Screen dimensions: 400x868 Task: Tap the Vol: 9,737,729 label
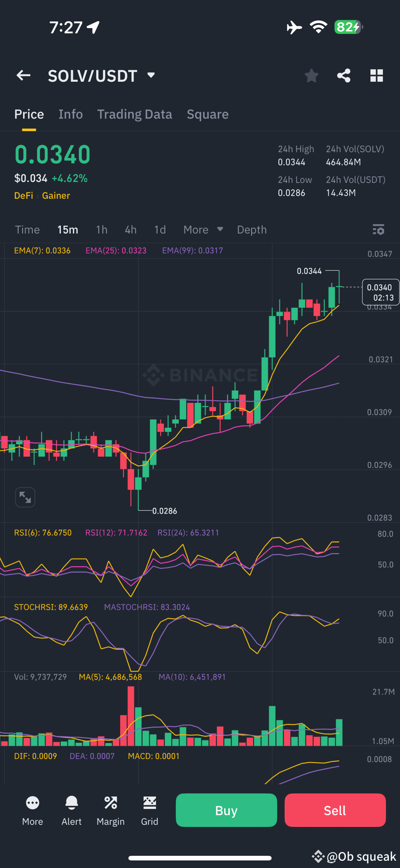click(x=40, y=677)
